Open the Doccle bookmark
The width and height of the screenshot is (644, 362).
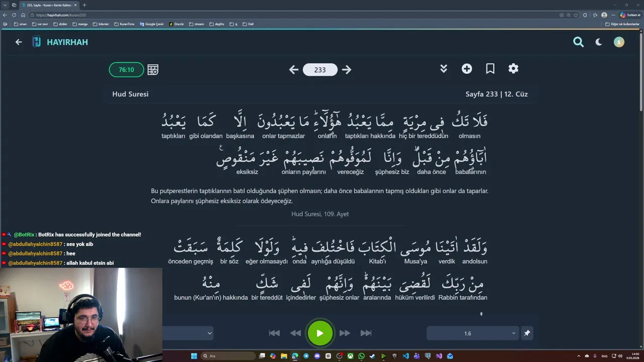click(x=177, y=24)
